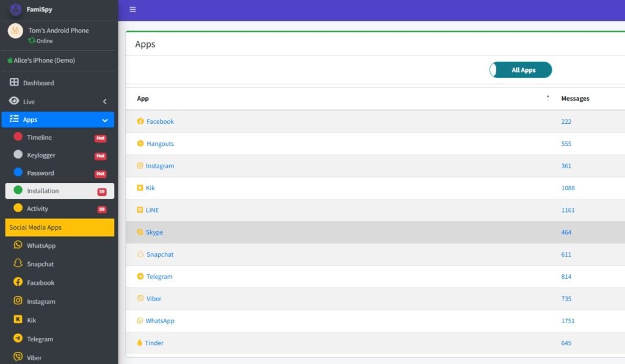The height and width of the screenshot is (364, 625).
Task: Open the Viber link in the table
Action: point(154,299)
